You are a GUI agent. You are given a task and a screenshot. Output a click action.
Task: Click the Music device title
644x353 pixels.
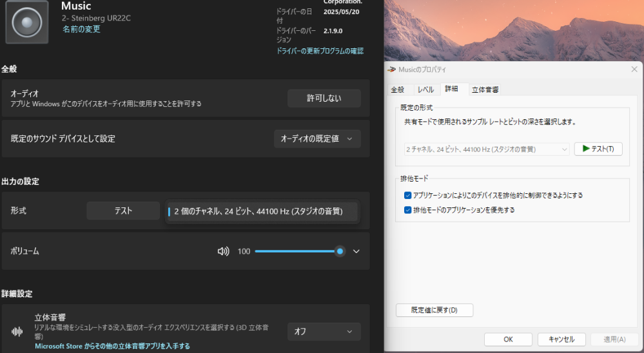(x=76, y=6)
